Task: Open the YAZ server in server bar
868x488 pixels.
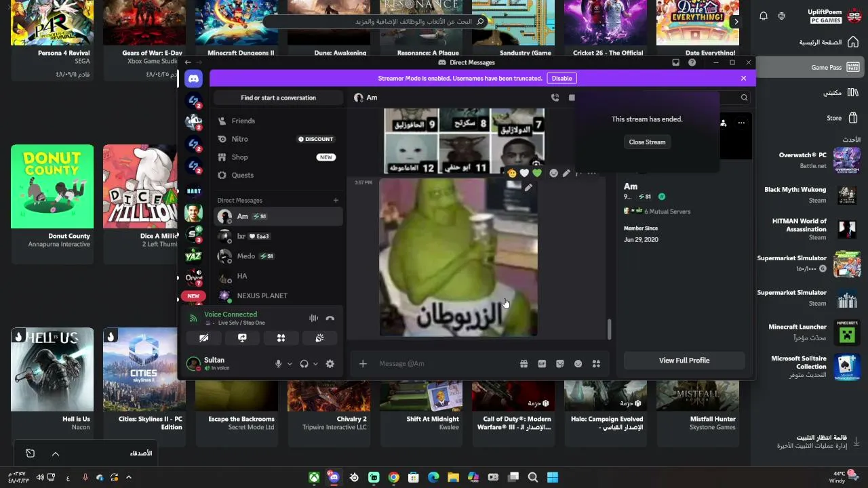Action: [193, 256]
